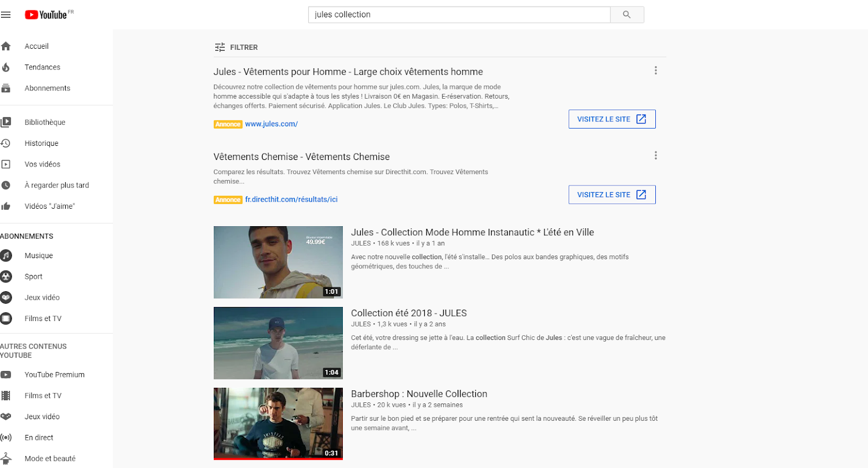Screen dimensions: 868x468
Task: Click the ABONNEMENTS section heading
Action: pos(27,236)
